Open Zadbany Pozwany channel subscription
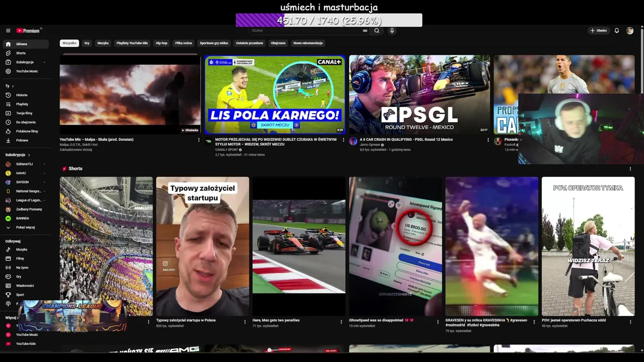Image resolution: width=644 pixels, height=362 pixels. tap(27, 209)
